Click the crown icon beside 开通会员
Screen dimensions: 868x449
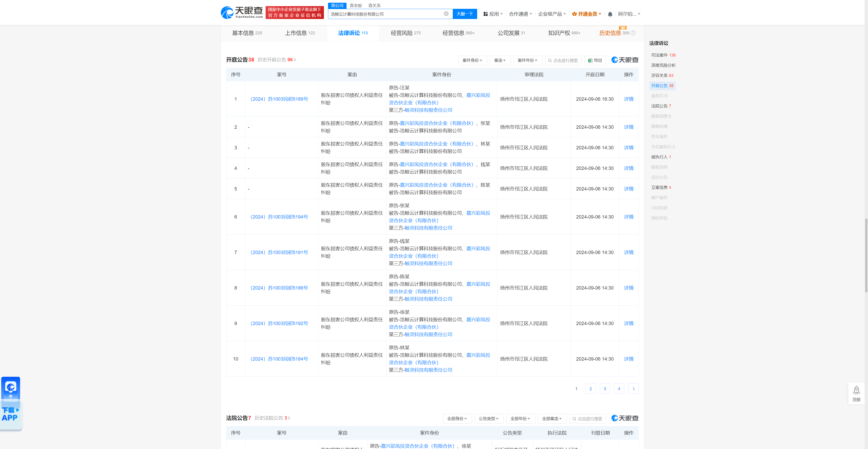574,14
